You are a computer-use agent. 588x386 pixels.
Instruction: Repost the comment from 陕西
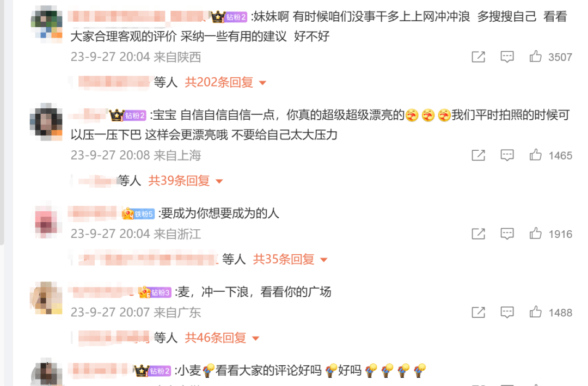pos(478,57)
